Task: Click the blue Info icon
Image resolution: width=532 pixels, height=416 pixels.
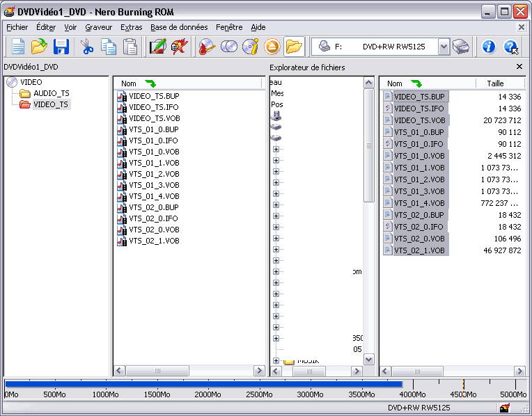Action: click(x=489, y=47)
